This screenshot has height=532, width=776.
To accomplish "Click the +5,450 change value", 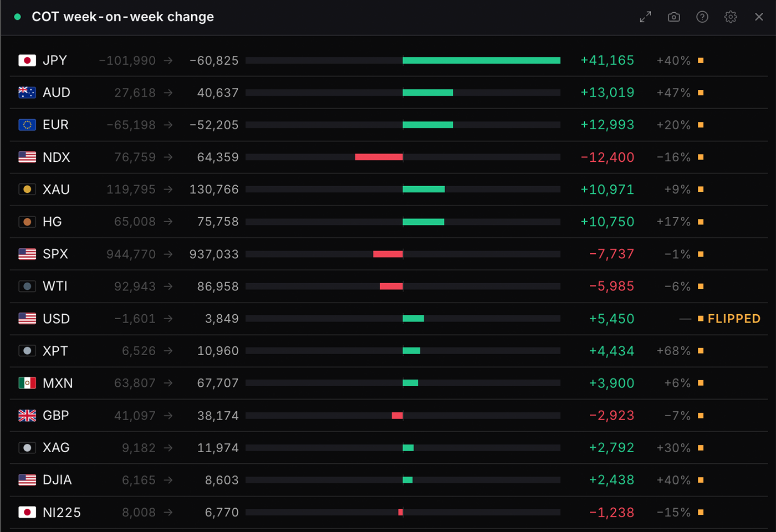I will (611, 319).
